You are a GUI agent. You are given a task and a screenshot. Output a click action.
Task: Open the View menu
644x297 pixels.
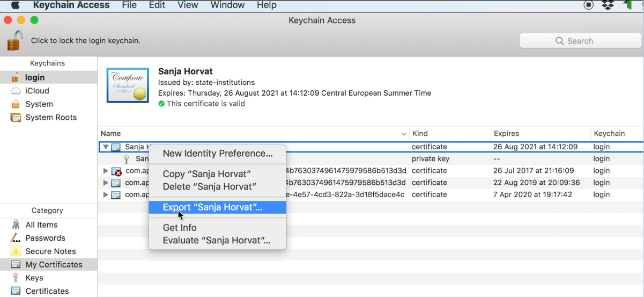click(x=188, y=5)
